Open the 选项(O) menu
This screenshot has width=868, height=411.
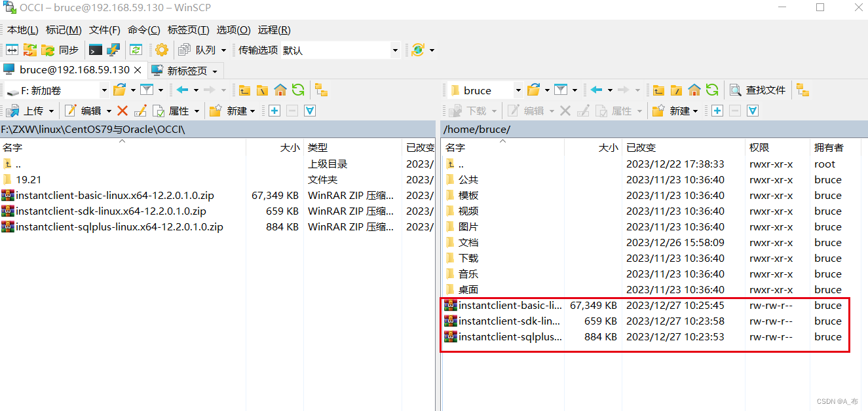coord(233,29)
